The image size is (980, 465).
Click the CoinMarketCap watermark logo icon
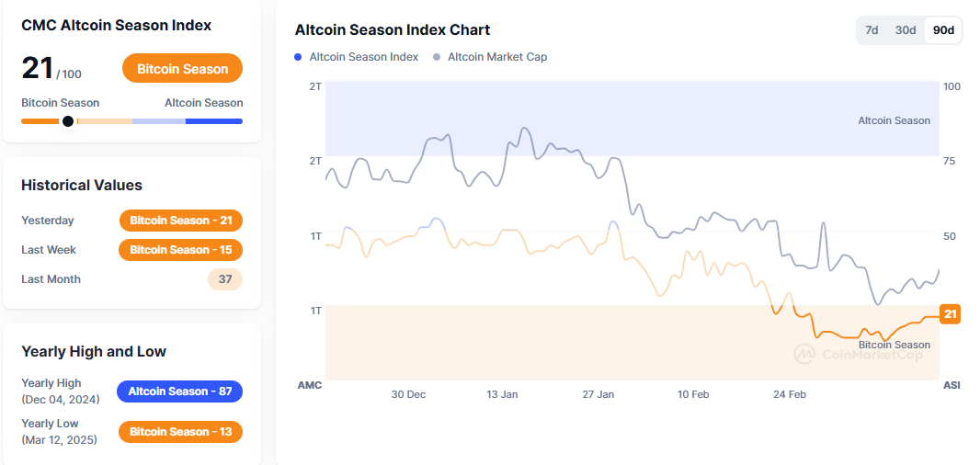[804, 354]
